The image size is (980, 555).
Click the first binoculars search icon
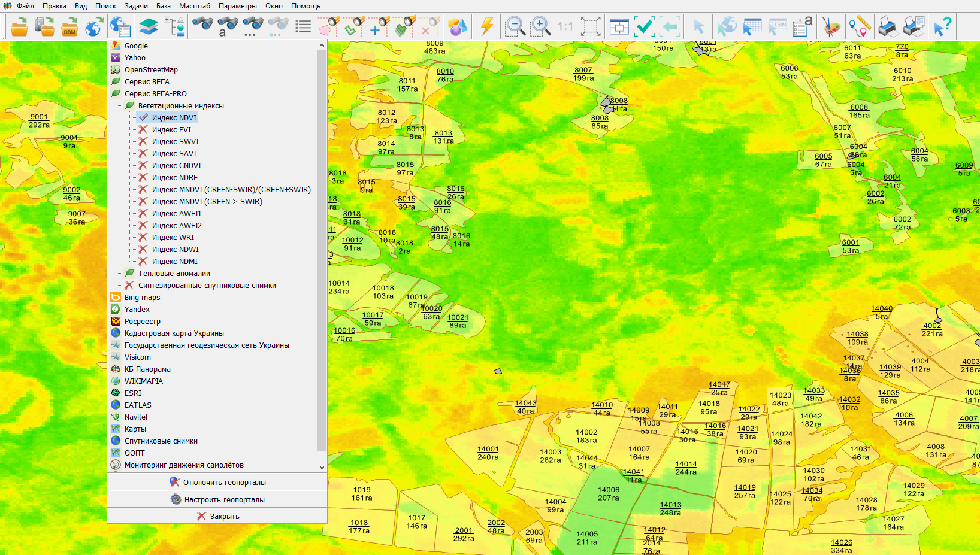[202, 26]
